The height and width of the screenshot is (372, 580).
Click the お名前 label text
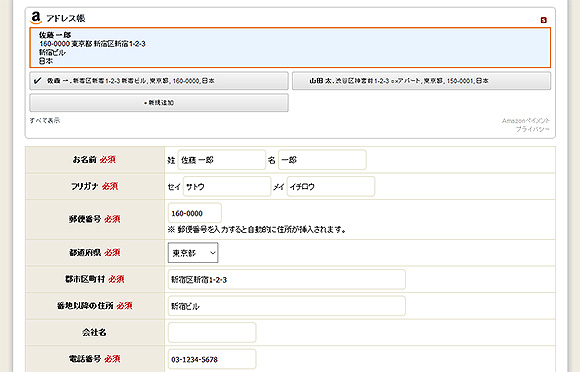84,159
